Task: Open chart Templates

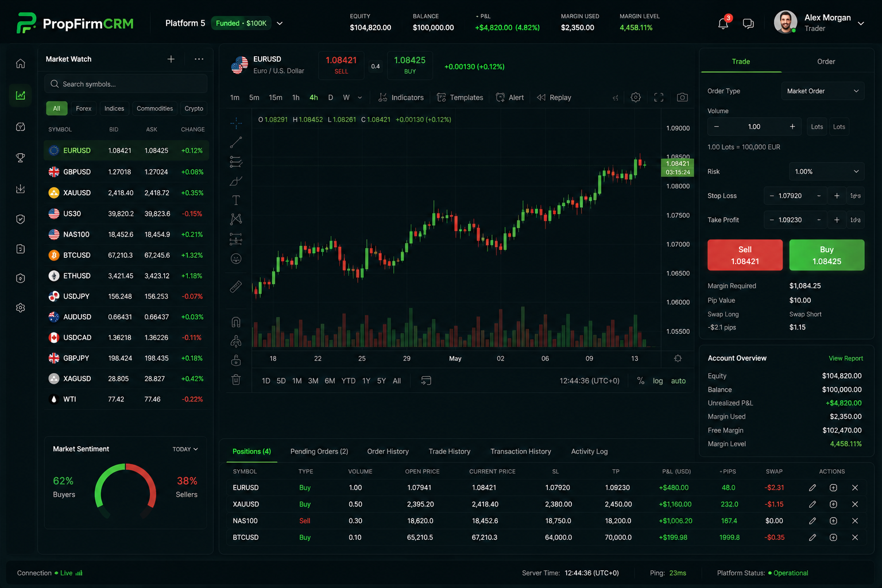Action: pos(460,98)
